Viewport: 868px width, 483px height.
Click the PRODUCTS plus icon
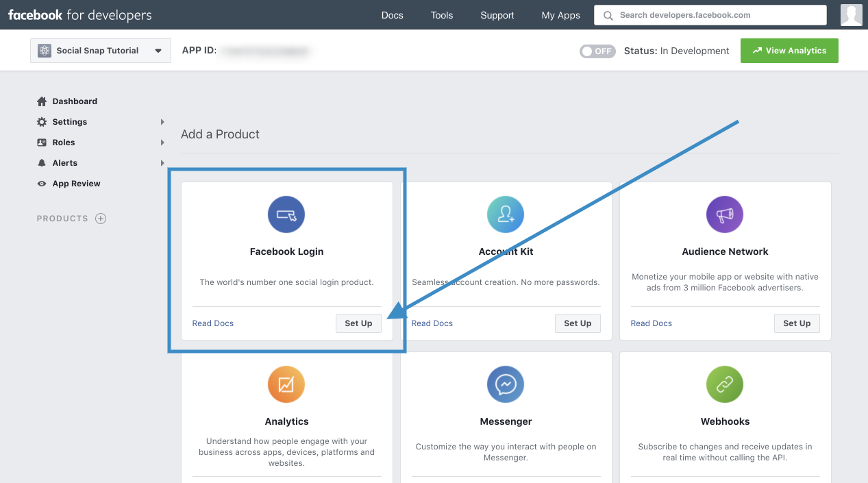pos(100,218)
